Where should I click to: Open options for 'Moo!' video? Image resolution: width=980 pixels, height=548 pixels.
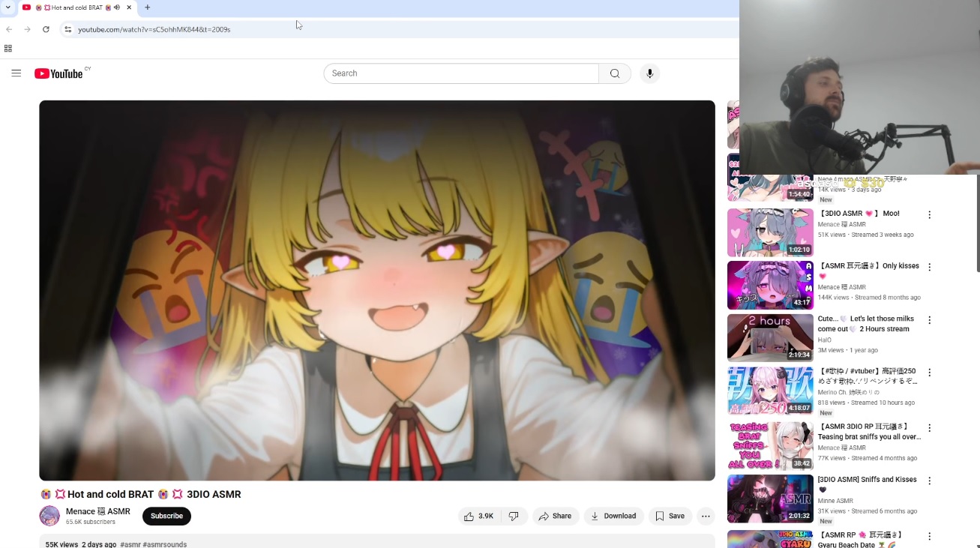pyautogui.click(x=929, y=214)
